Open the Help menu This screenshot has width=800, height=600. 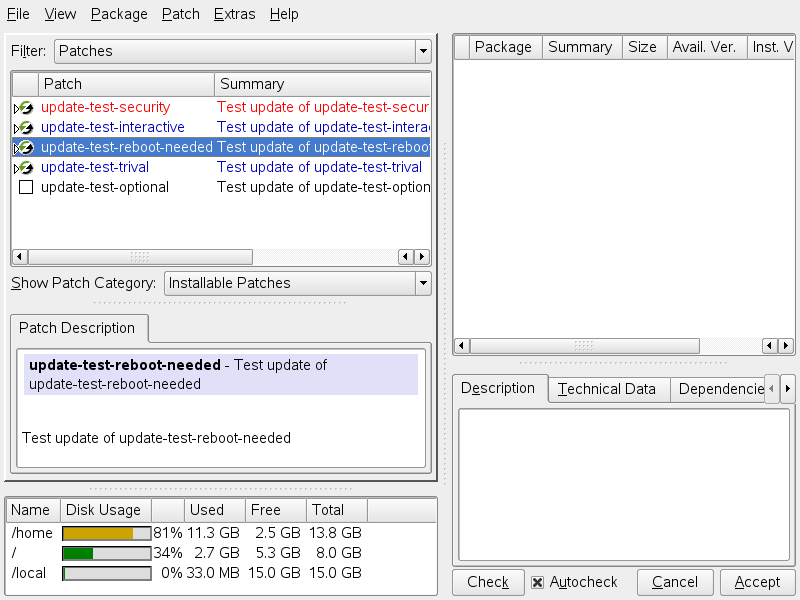click(x=284, y=14)
